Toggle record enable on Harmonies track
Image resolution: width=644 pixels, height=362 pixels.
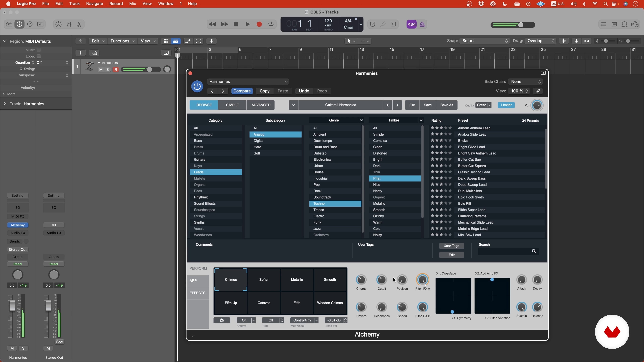click(x=116, y=69)
